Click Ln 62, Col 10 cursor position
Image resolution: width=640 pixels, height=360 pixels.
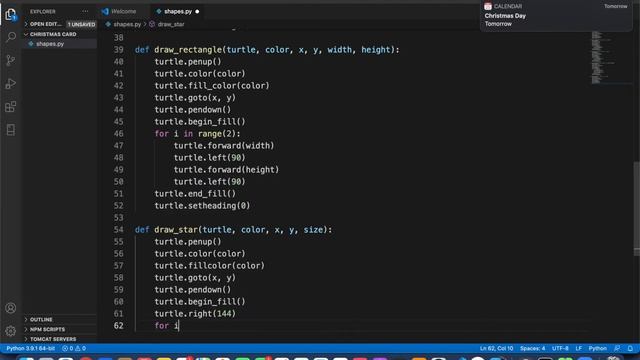click(x=496, y=349)
